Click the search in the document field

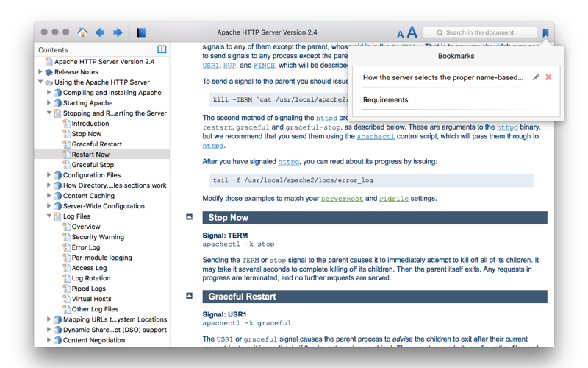480,32
